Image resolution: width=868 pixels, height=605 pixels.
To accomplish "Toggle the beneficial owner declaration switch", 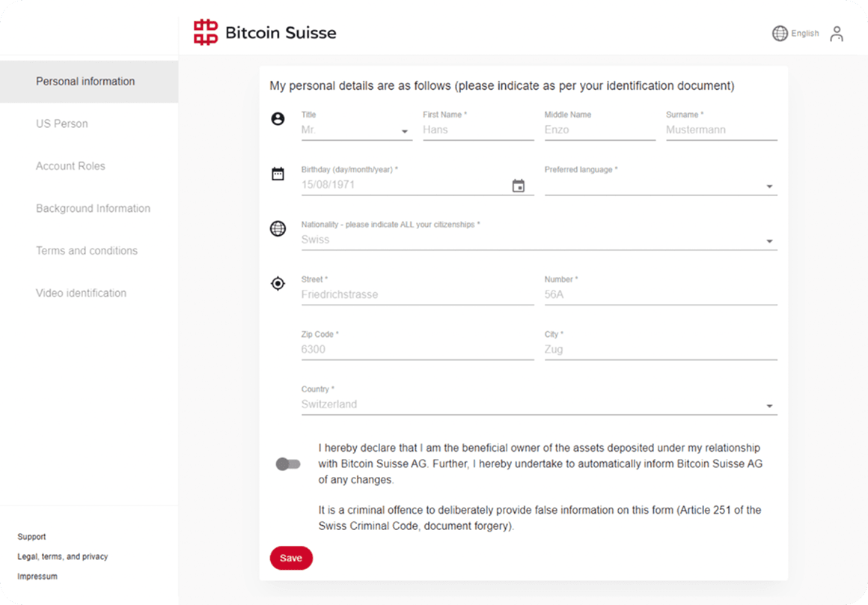I will pyautogui.click(x=288, y=464).
